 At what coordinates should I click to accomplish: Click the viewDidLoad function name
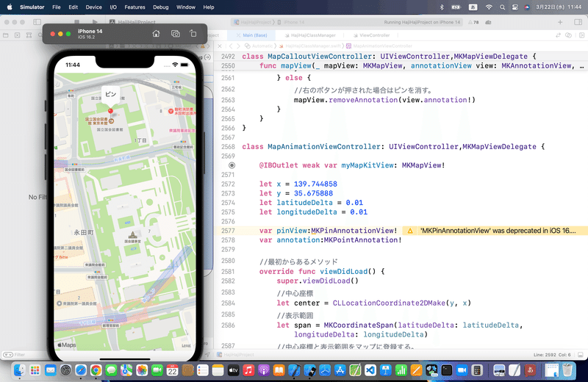343,271
